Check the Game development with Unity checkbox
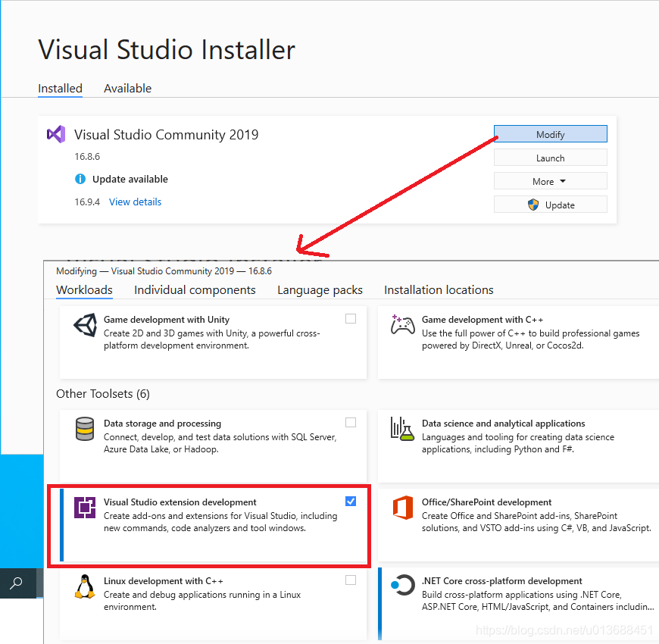659x644 pixels. (x=351, y=319)
